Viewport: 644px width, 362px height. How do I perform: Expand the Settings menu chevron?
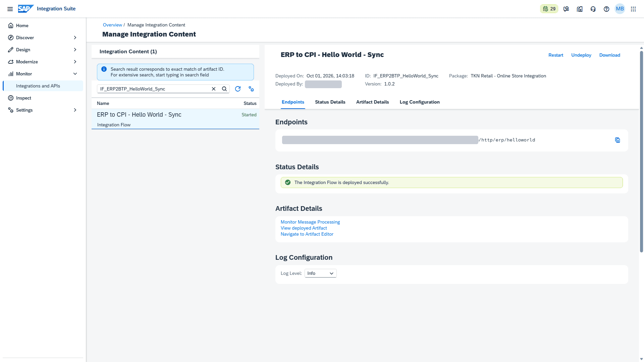pos(75,110)
